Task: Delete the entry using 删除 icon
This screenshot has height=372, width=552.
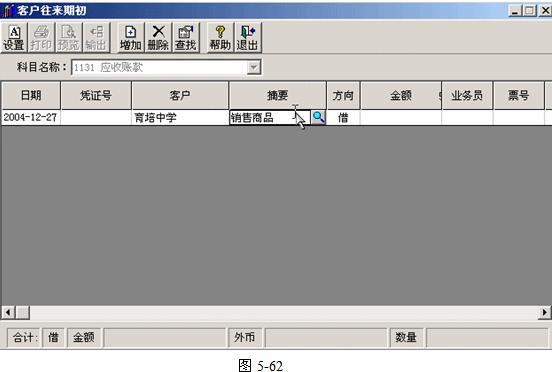Action: click(x=158, y=37)
